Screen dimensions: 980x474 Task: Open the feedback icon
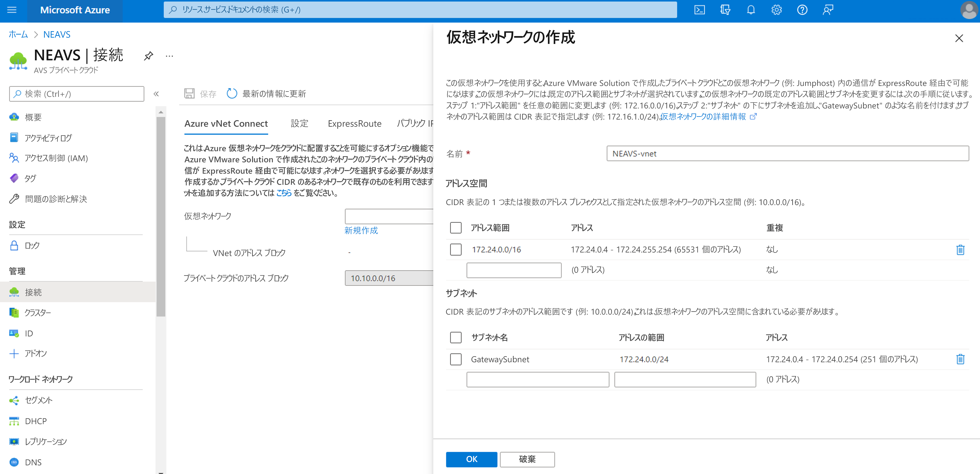coord(828,10)
